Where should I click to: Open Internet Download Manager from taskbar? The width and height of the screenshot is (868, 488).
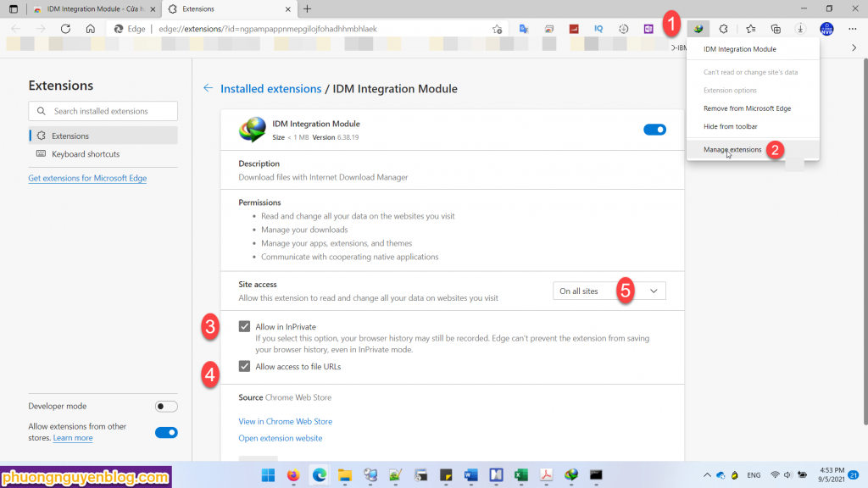tap(571, 475)
